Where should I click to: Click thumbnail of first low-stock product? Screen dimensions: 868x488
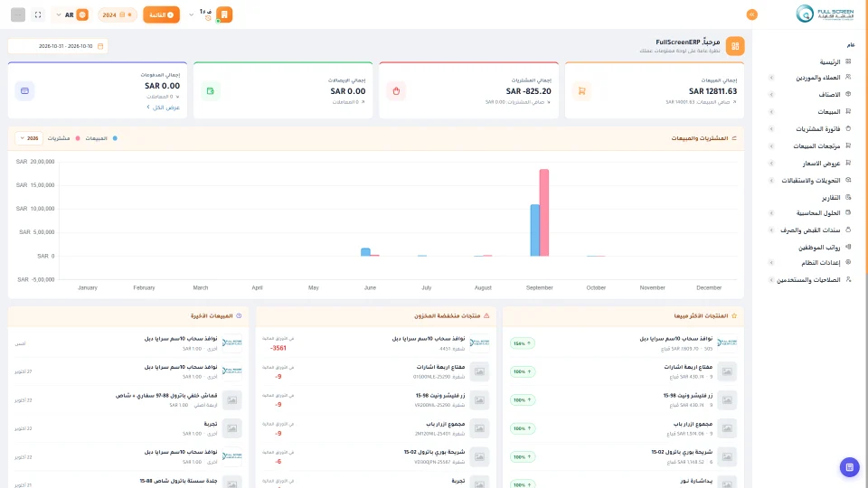coord(479,343)
